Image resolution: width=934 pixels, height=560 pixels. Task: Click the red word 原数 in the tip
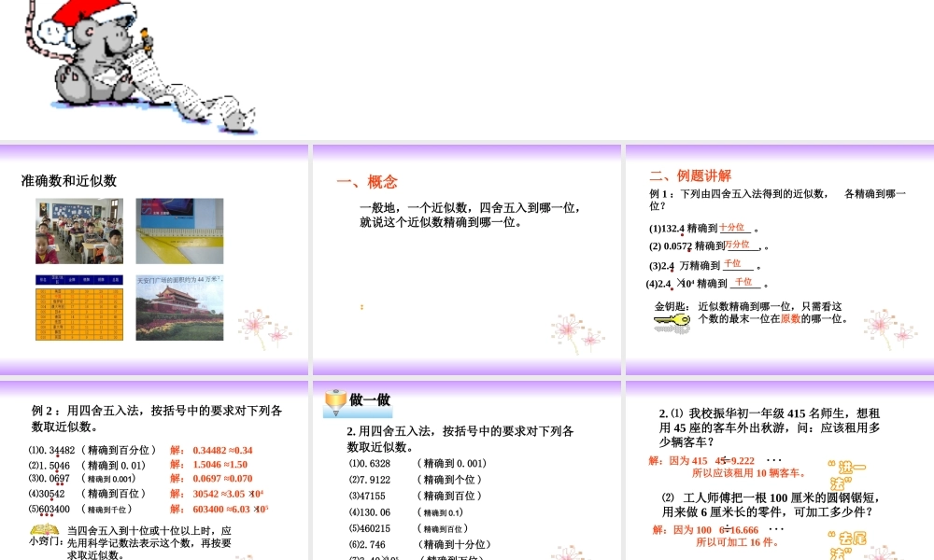(790, 319)
